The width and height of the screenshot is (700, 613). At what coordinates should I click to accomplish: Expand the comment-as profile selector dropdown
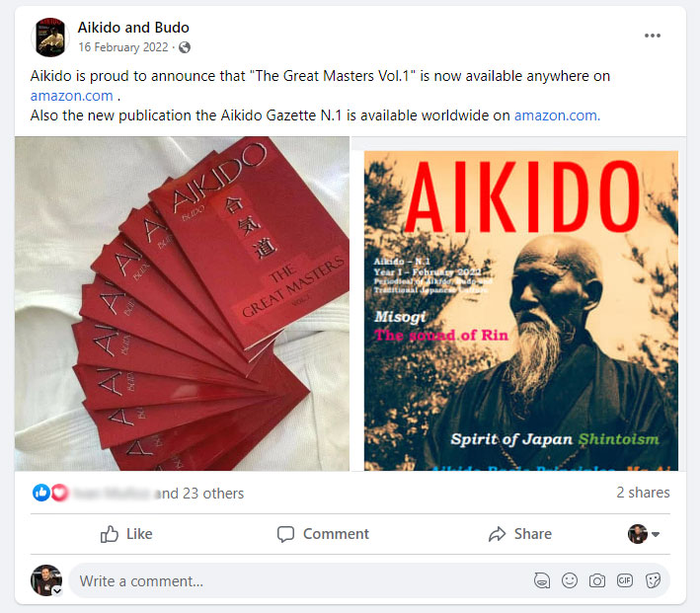[644, 534]
